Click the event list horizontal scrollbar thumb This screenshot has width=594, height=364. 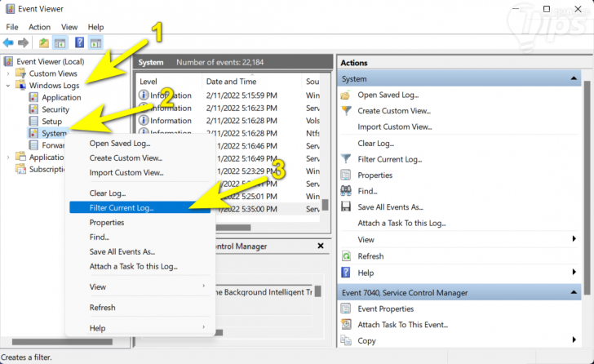coord(233,228)
